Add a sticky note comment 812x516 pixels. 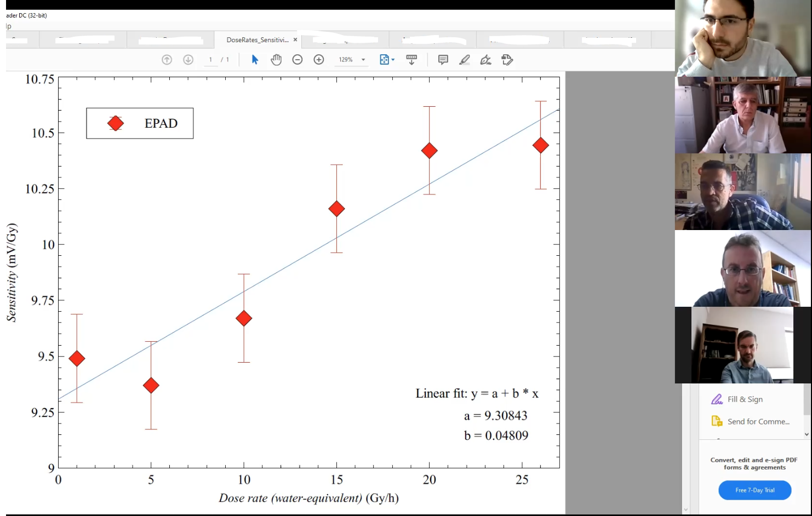[443, 60]
